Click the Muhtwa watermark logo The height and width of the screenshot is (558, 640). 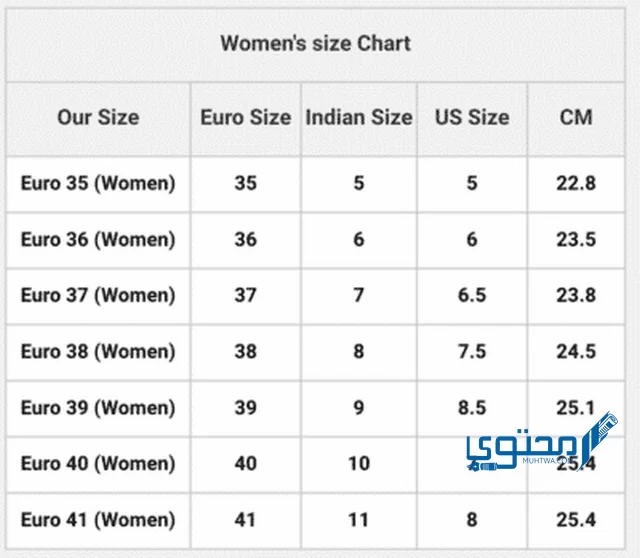[542, 442]
